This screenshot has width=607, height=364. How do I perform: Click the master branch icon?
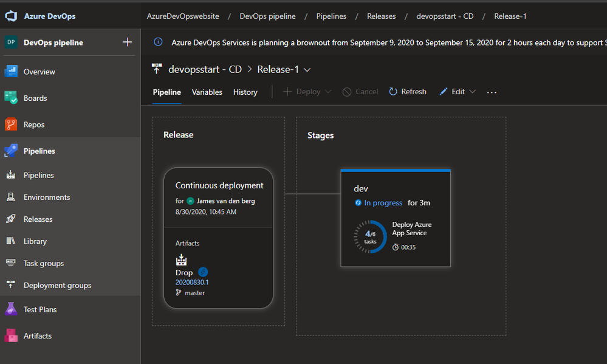(179, 293)
